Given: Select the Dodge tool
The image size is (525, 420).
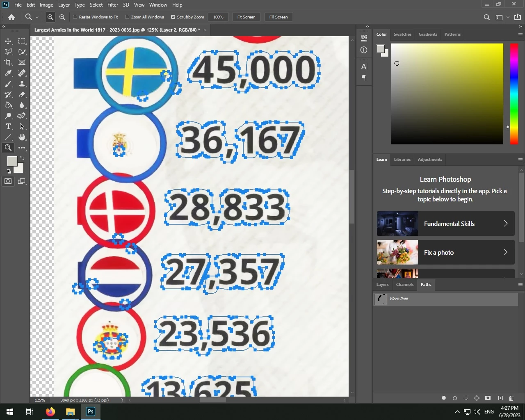Looking at the screenshot, I should click(x=8, y=116).
